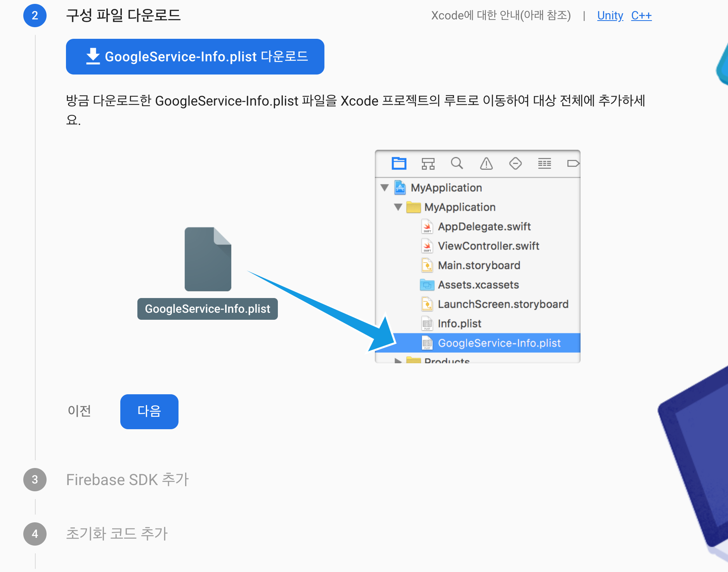Click the asset catalog icon beside Assets.xcassets

427,285
